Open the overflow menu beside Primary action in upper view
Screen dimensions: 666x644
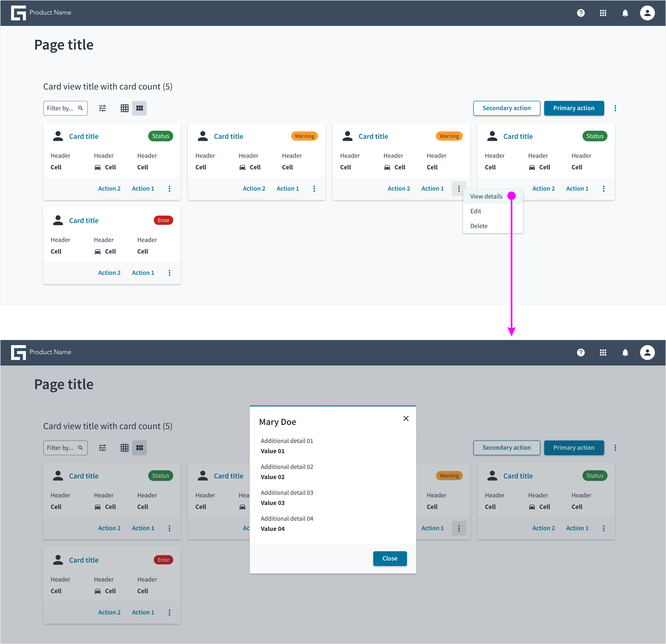coord(615,108)
